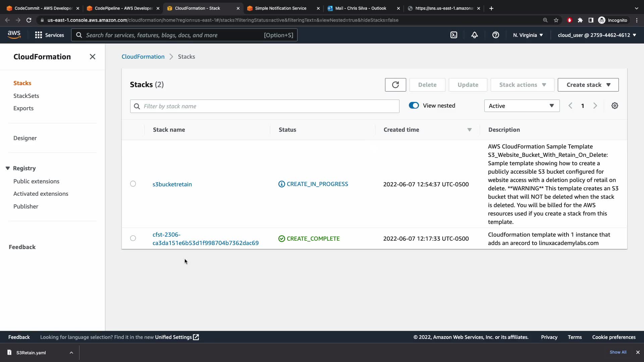The height and width of the screenshot is (362, 644).
Task: Click the CloudFormation breadcrumb link
Action: click(x=143, y=57)
